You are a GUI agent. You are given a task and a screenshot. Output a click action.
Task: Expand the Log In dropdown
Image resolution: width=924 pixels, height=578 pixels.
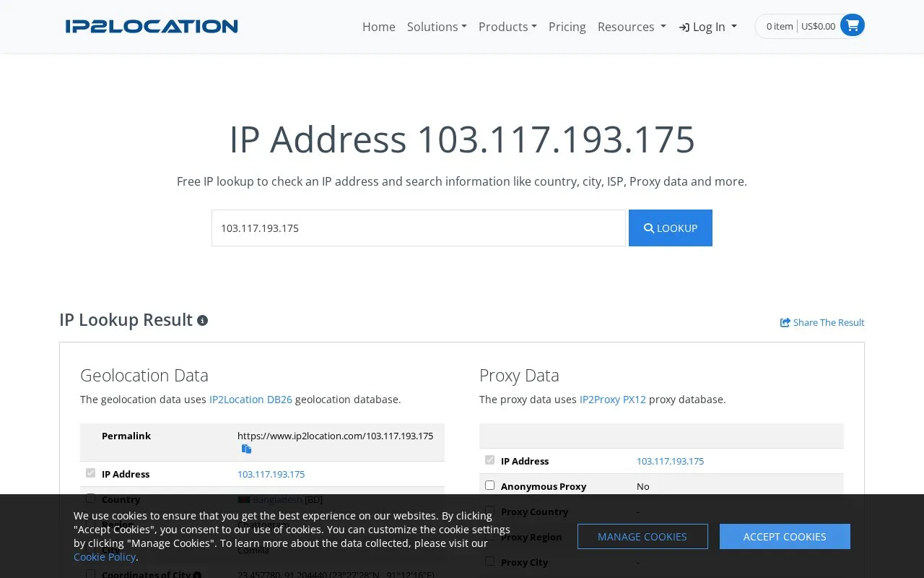click(708, 27)
